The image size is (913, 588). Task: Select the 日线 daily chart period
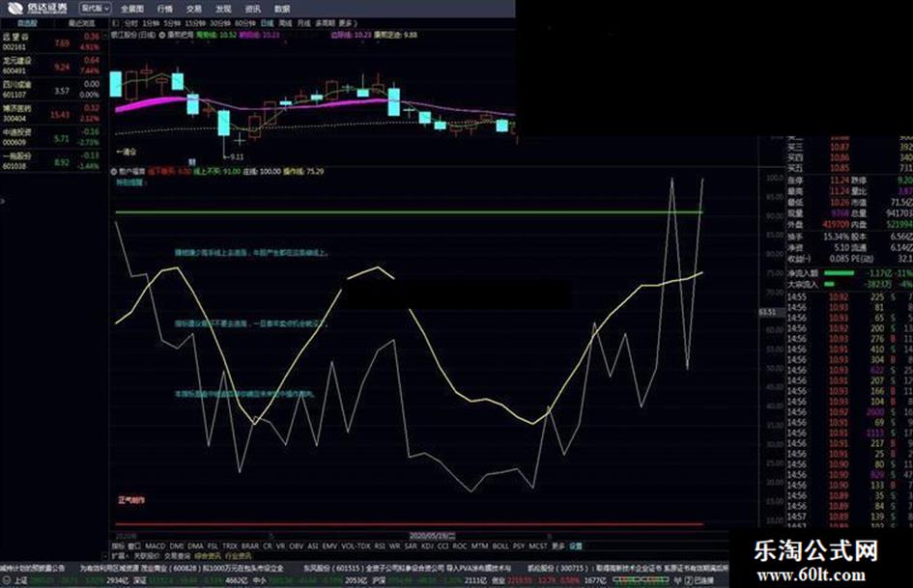point(268,23)
